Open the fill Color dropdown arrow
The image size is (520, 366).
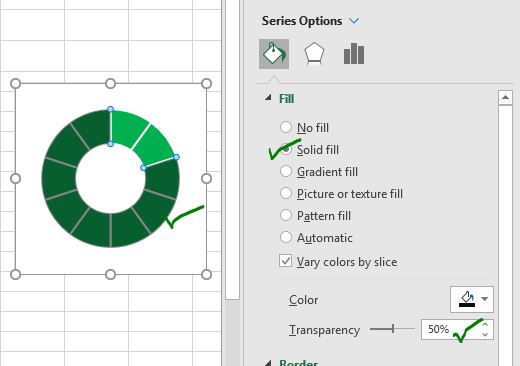[x=485, y=299]
